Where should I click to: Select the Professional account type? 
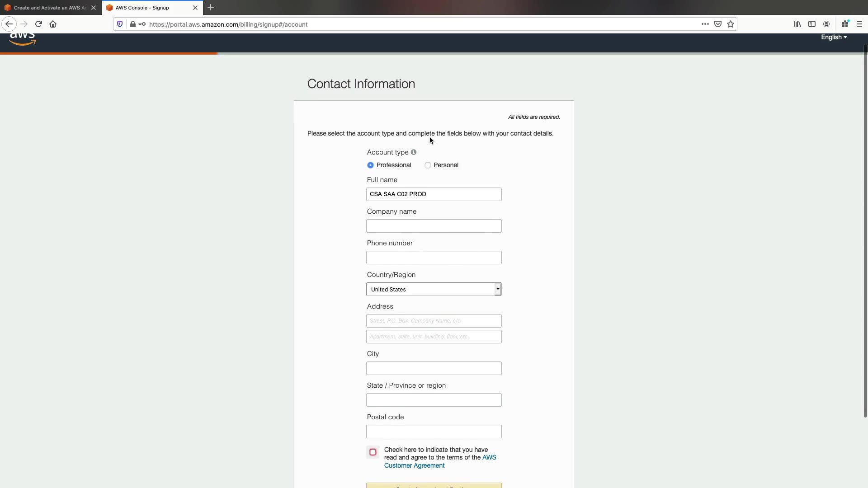coord(371,165)
